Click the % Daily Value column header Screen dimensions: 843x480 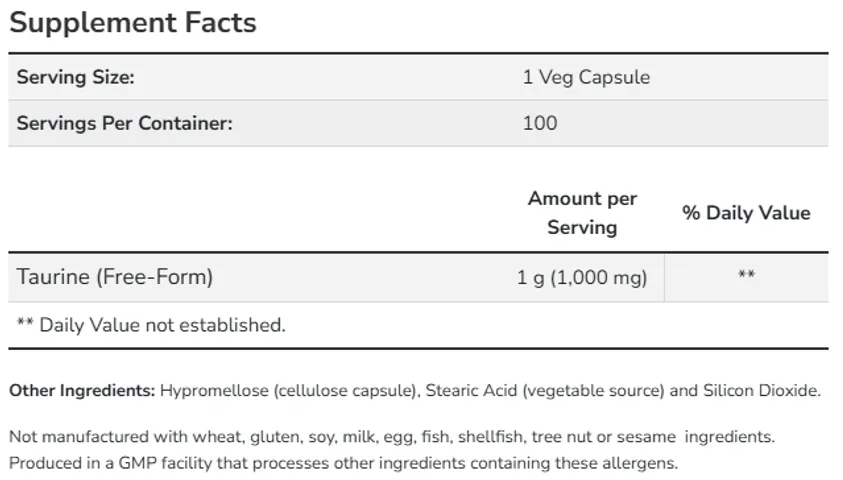tap(746, 213)
